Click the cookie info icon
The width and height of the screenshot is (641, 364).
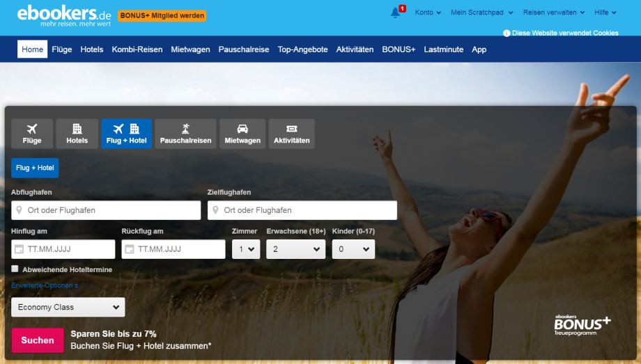[507, 33]
